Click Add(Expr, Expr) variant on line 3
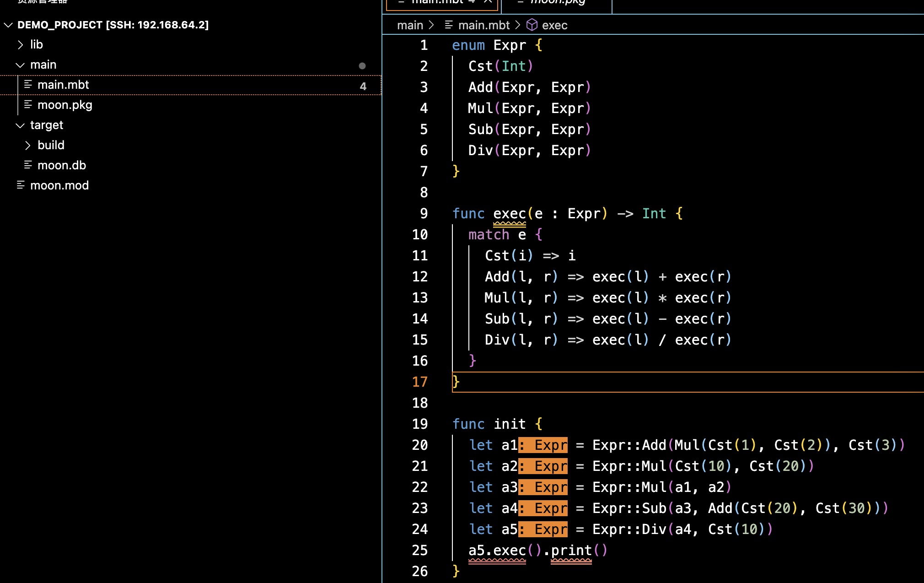This screenshot has height=583, width=924. click(x=530, y=87)
